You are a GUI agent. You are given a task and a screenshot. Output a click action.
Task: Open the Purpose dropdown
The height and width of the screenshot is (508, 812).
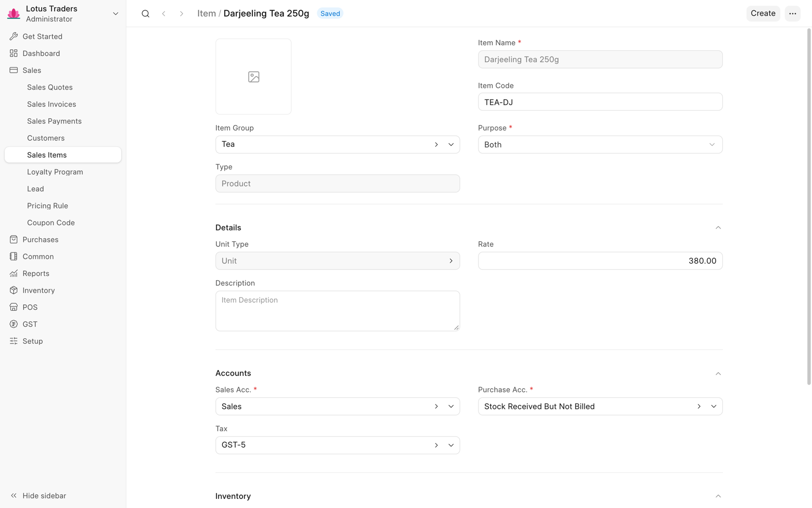tap(600, 145)
